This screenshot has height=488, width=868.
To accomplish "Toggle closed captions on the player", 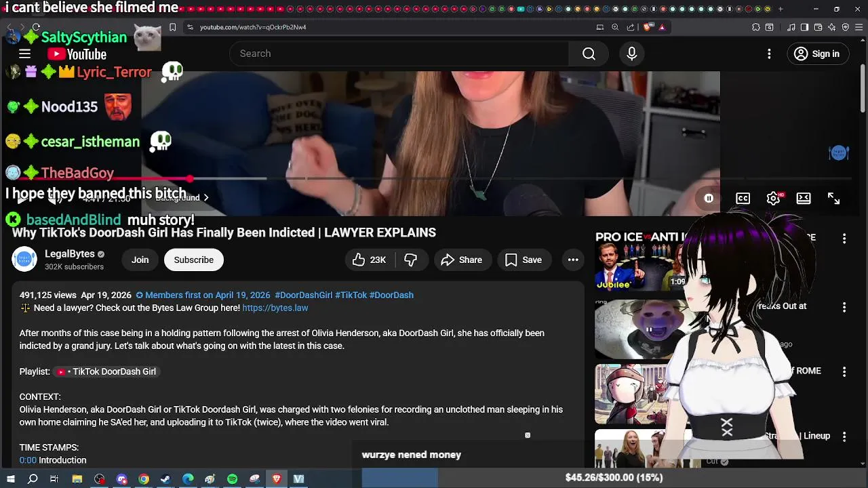I will 743,199.
